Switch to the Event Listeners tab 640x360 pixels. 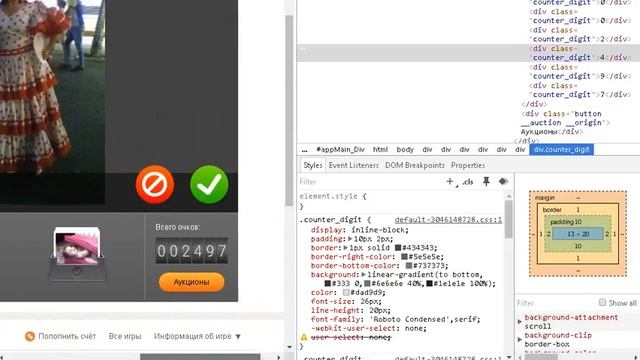(353, 165)
